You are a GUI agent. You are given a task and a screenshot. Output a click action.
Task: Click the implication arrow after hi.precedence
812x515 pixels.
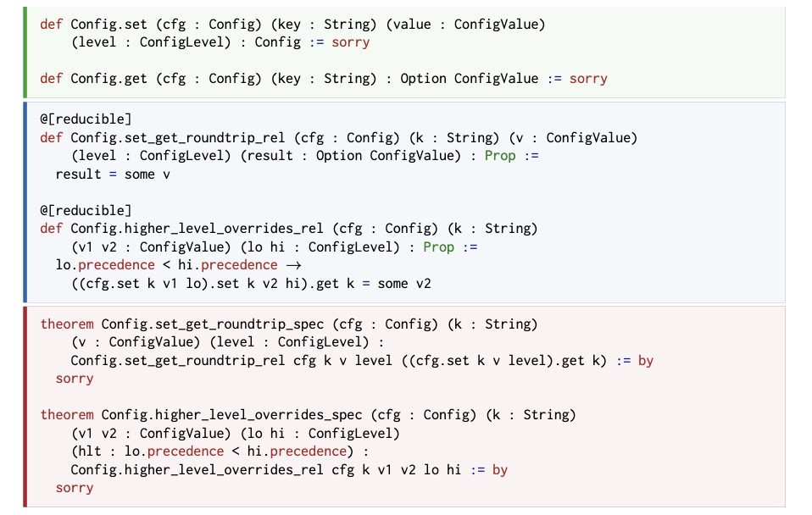293,265
